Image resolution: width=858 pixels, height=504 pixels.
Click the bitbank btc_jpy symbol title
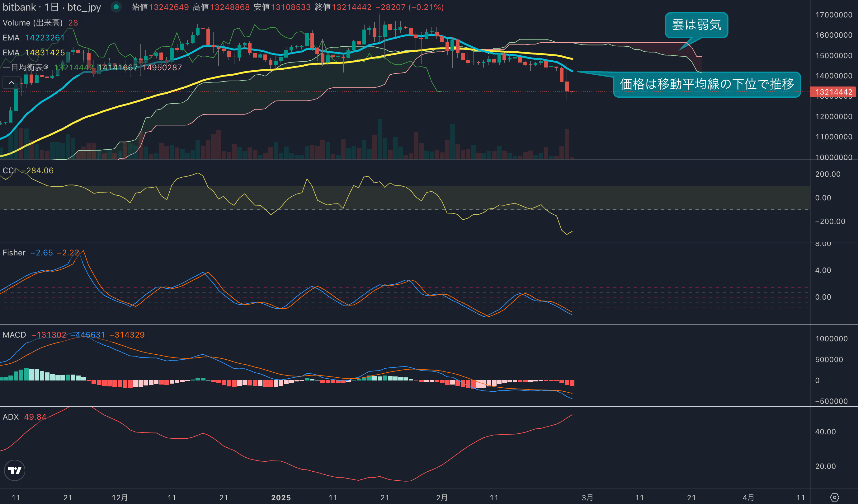click(52, 7)
